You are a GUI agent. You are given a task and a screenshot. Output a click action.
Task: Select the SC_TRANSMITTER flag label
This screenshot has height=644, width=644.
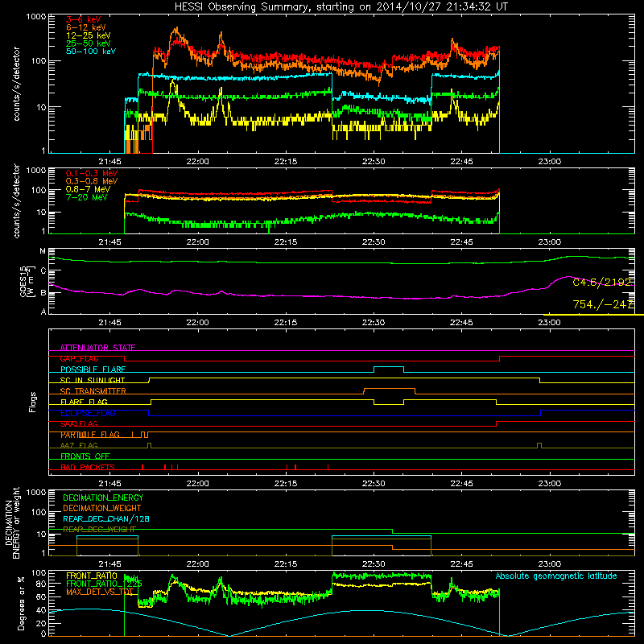tap(93, 391)
